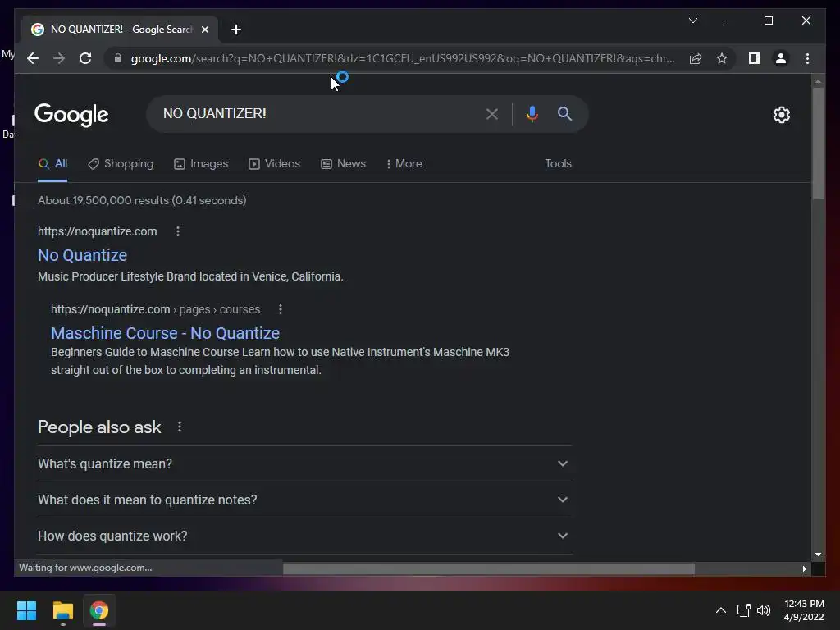Open options for the noquantize.com result

(x=178, y=231)
